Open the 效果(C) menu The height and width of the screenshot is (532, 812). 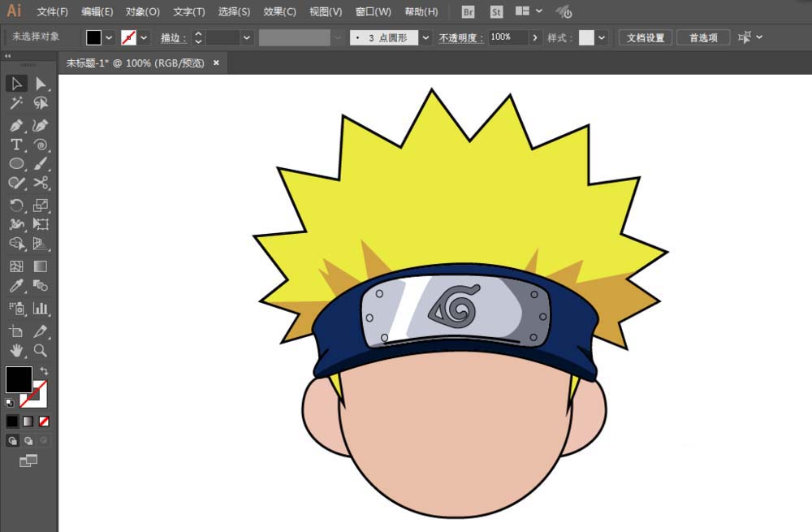point(279,11)
